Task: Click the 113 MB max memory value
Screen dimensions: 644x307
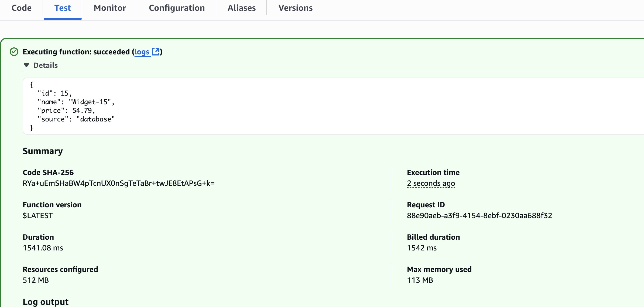Action: point(420,280)
